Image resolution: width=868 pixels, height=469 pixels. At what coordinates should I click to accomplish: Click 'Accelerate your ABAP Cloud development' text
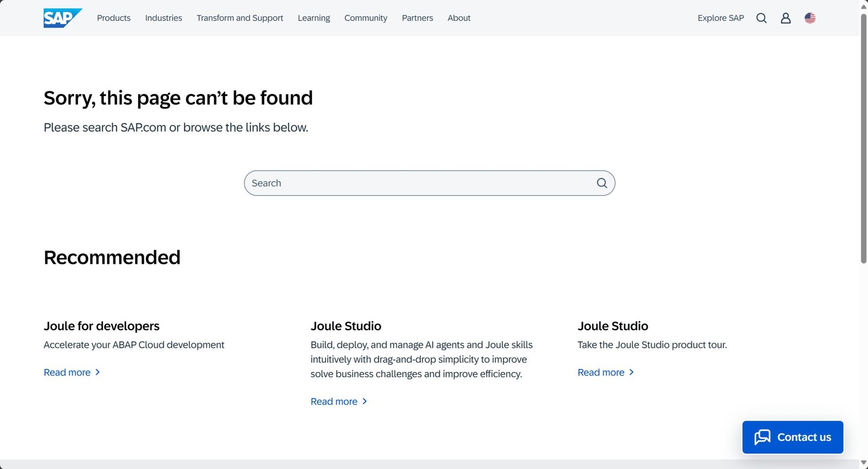click(x=134, y=345)
